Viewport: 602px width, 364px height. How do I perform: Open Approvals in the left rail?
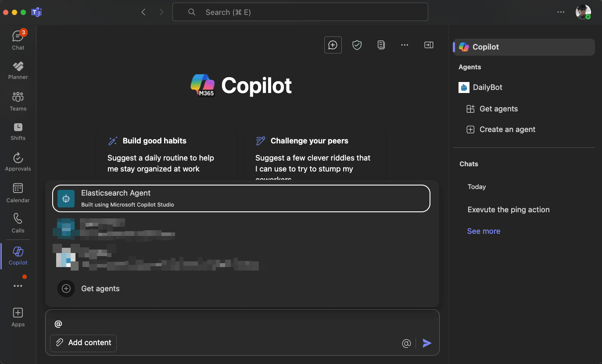pyautogui.click(x=18, y=161)
